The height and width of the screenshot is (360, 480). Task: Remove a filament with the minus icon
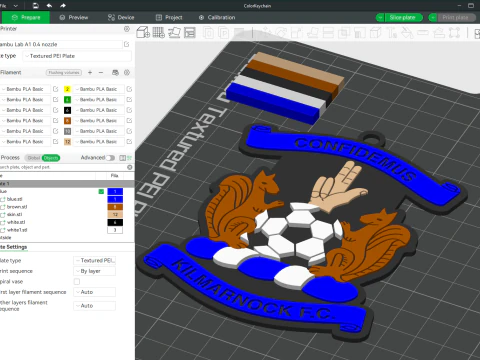101,72
